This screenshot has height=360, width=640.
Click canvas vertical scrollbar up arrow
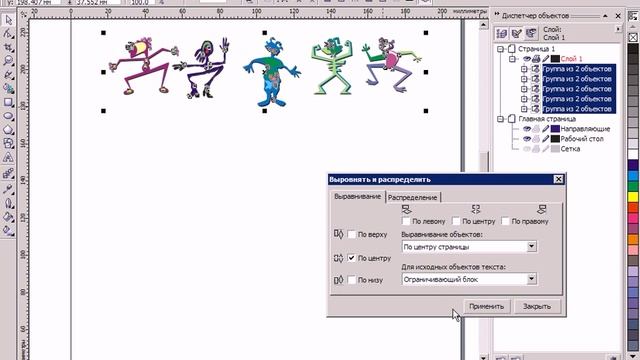(x=483, y=25)
